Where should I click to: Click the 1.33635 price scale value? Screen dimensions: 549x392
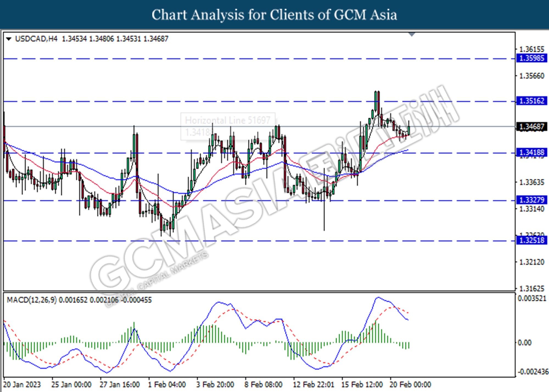(532, 182)
